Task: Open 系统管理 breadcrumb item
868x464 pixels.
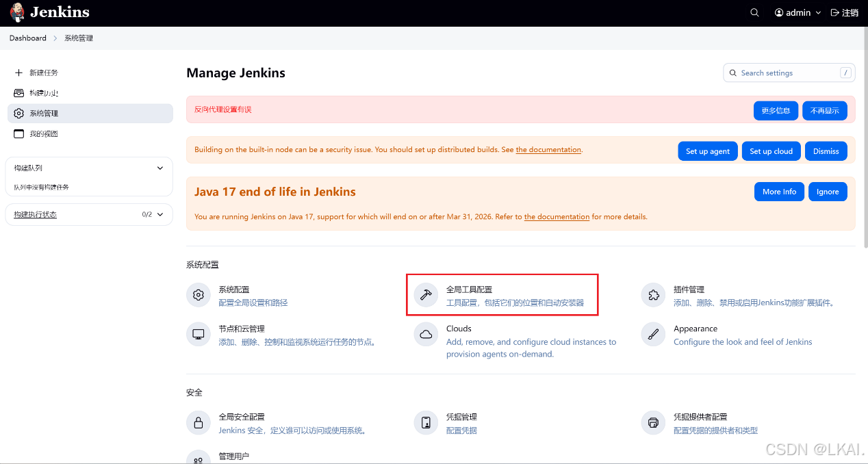Action: pos(79,38)
